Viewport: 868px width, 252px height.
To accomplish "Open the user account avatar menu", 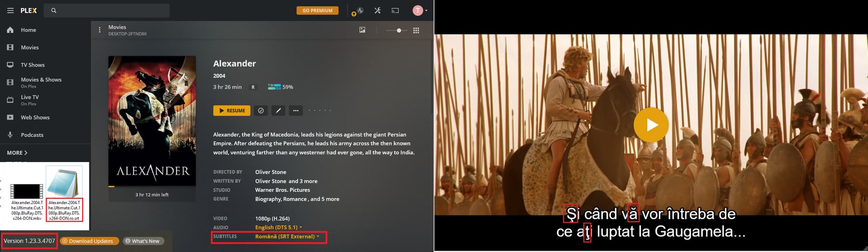I will click(420, 10).
